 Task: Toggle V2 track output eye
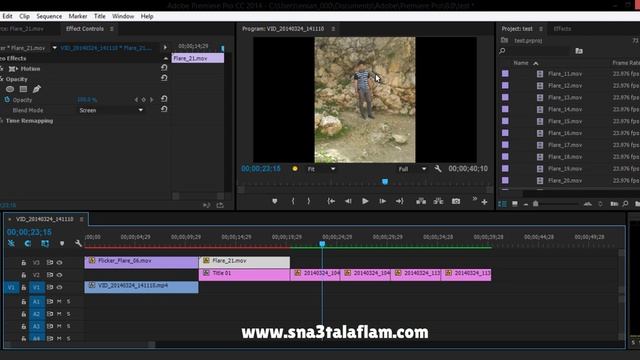pyautogui.click(x=60, y=275)
